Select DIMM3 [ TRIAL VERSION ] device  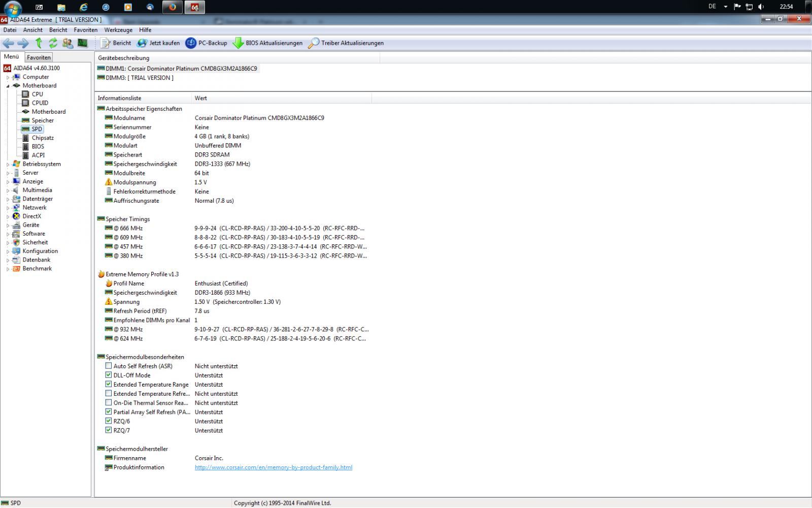pos(136,78)
